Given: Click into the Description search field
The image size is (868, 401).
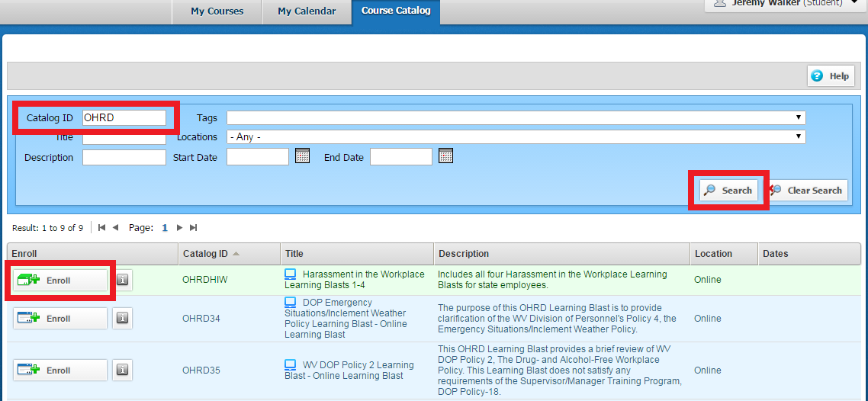Looking at the screenshot, I should [x=124, y=158].
